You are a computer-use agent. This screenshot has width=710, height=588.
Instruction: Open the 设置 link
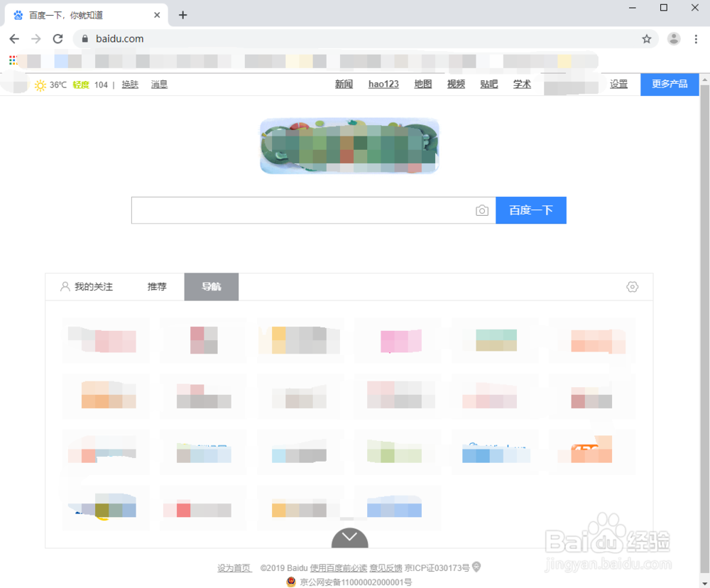(x=618, y=85)
